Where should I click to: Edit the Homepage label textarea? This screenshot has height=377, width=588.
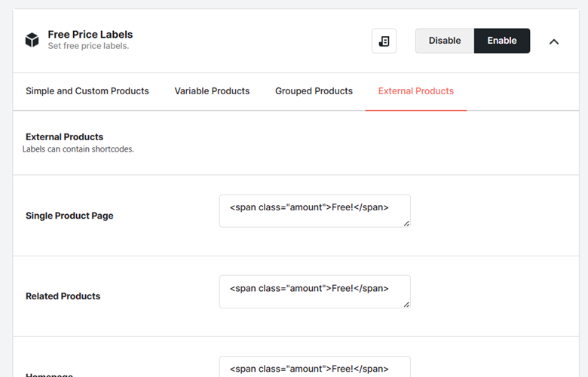click(x=314, y=367)
